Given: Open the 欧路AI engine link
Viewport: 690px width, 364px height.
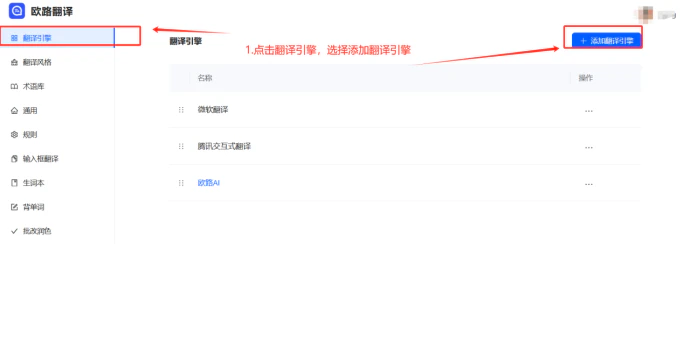Looking at the screenshot, I should point(208,183).
